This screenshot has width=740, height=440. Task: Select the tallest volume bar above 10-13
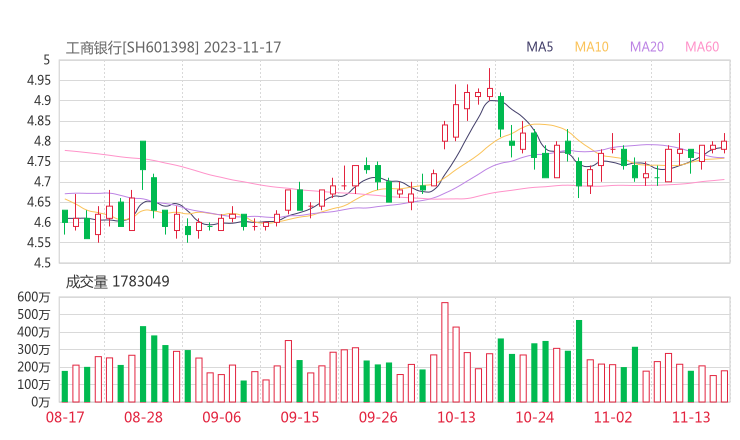pos(445,352)
